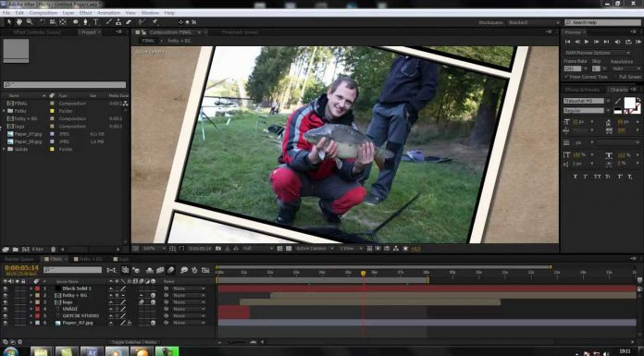This screenshot has height=356, width=644.
Task: Jump to last frame in Preview panel
Action: pos(606,42)
